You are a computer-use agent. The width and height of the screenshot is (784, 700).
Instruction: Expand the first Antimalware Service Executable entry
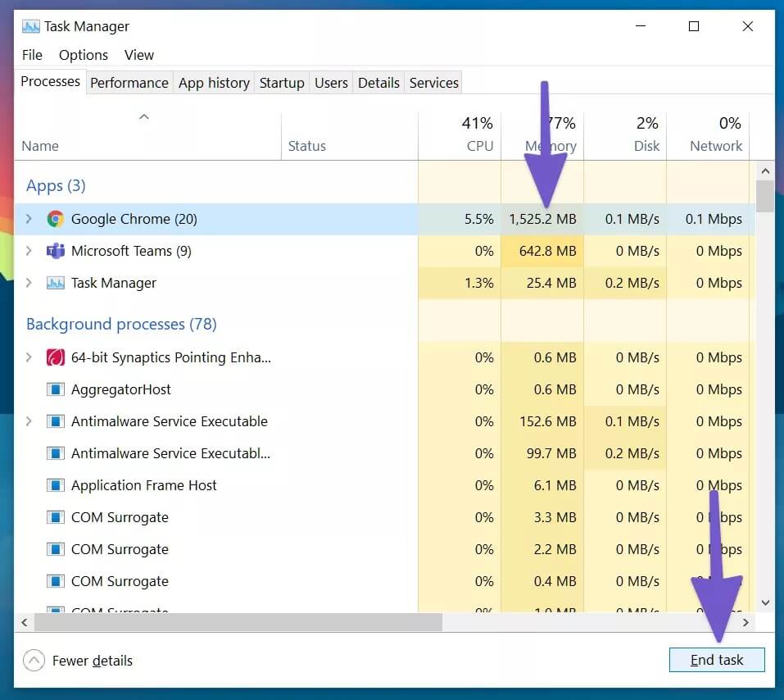[x=29, y=421]
